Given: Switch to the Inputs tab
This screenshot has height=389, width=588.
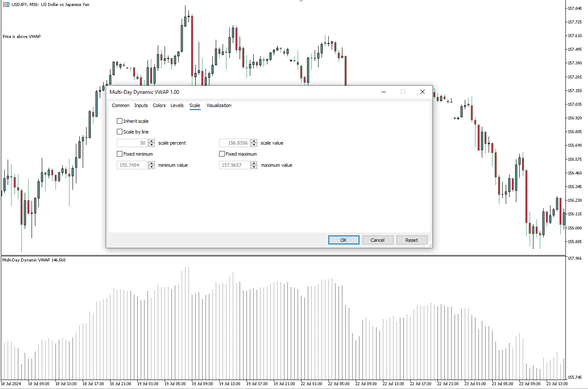Looking at the screenshot, I should [141, 105].
